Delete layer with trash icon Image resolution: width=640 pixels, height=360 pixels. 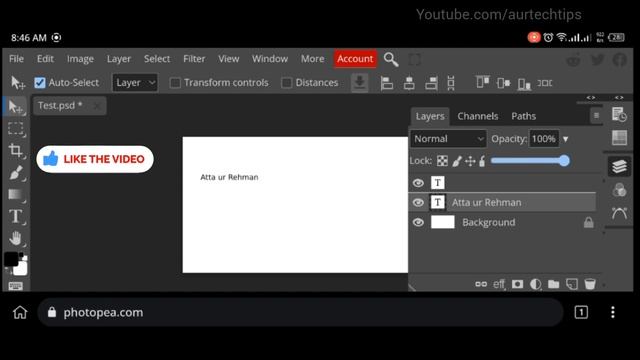(590, 284)
